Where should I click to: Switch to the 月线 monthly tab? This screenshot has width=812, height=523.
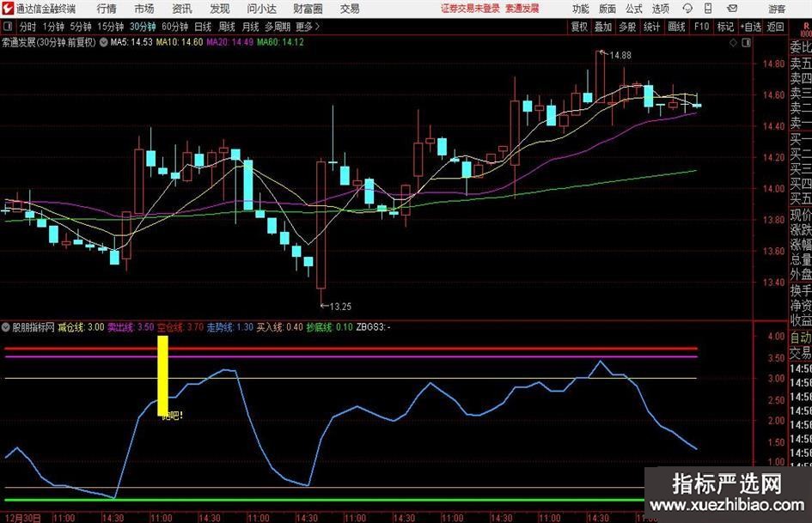250,27
